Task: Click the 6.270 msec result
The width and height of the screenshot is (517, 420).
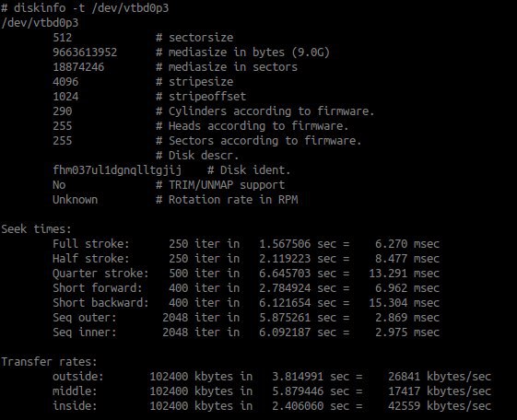Action: pyautogui.click(x=407, y=244)
